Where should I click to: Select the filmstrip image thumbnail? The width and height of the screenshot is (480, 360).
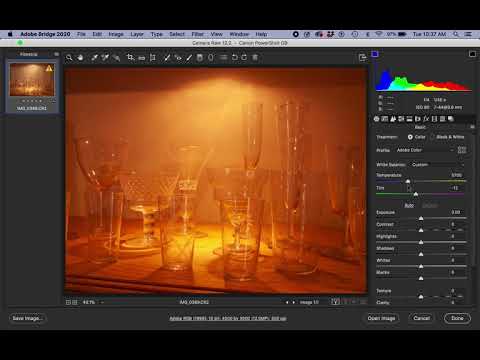32,80
